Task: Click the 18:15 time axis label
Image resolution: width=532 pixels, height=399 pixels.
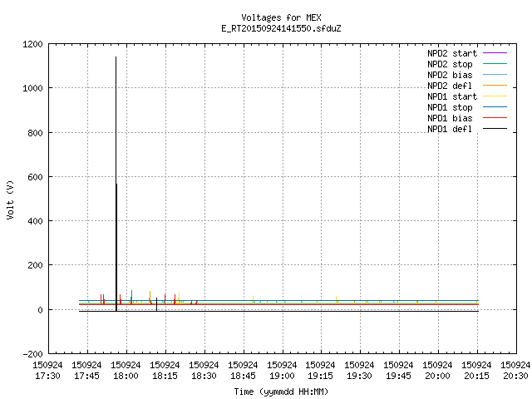Action: click(165, 377)
